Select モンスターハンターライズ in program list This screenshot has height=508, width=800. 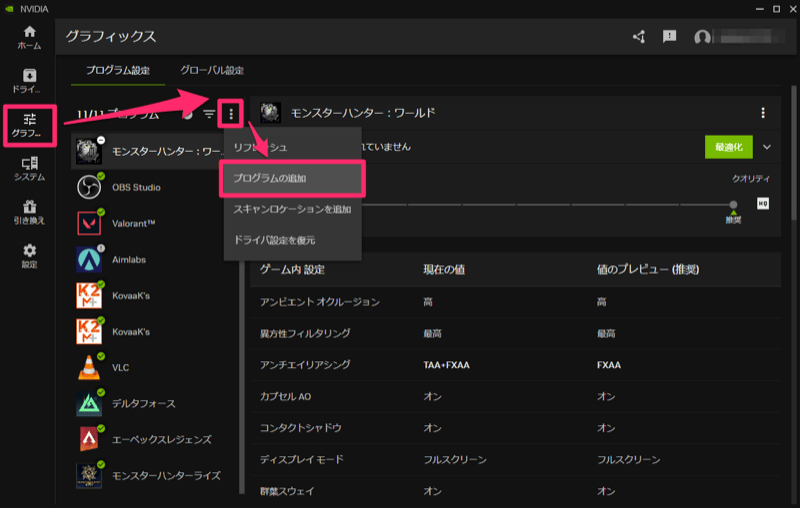coord(155,476)
